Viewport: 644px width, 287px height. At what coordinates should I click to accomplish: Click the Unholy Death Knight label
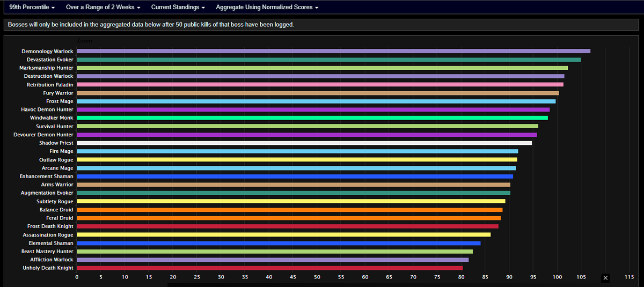[x=48, y=268]
